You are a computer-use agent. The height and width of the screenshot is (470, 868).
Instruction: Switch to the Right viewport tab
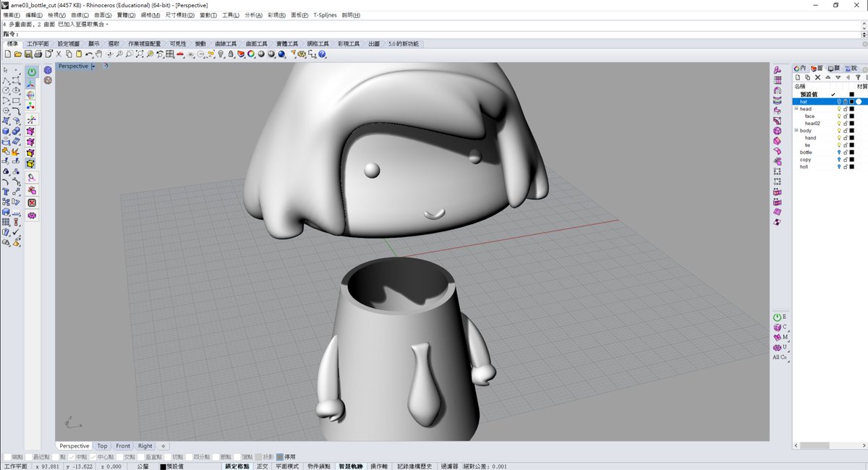tap(145, 446)
